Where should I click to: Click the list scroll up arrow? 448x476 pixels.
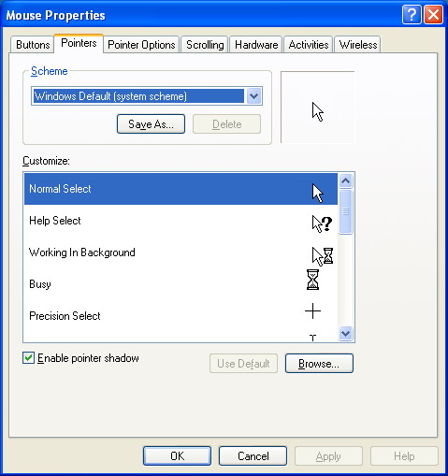(345, 180)
